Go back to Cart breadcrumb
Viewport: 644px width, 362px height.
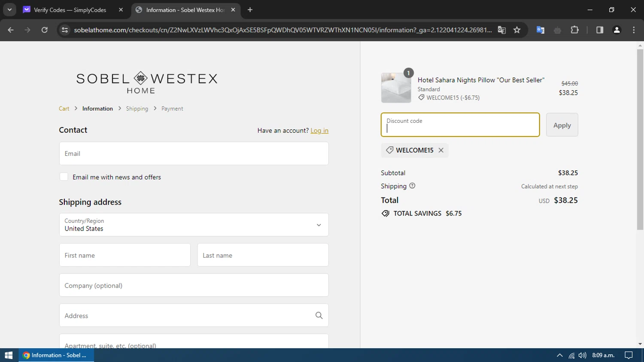coord(64,109)
